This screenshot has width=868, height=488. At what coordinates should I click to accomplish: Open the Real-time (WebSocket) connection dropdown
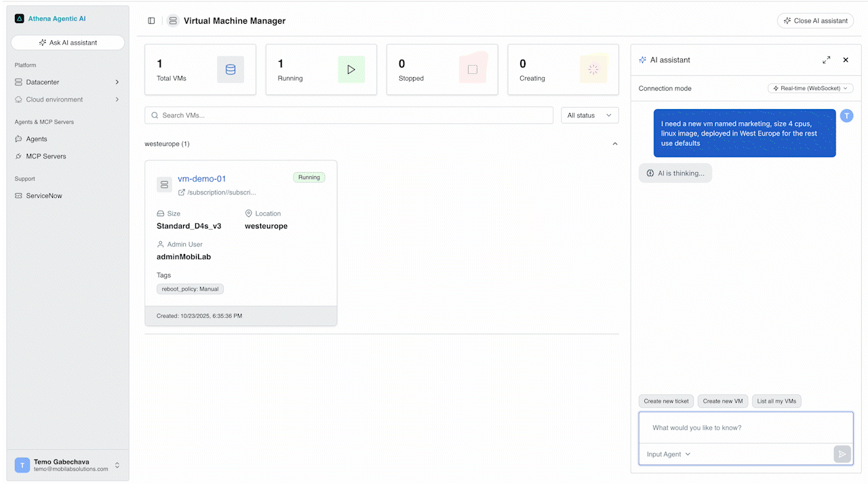click(810, 88)
